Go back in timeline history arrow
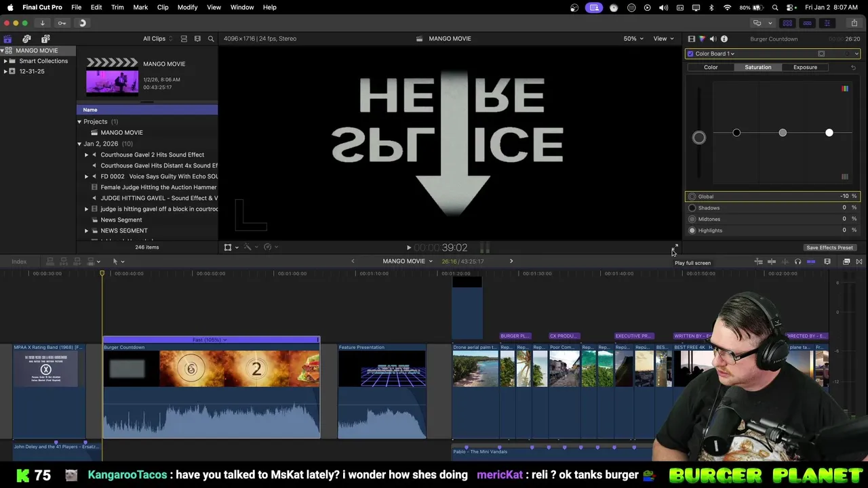868x488 pixels. point(353,261)
